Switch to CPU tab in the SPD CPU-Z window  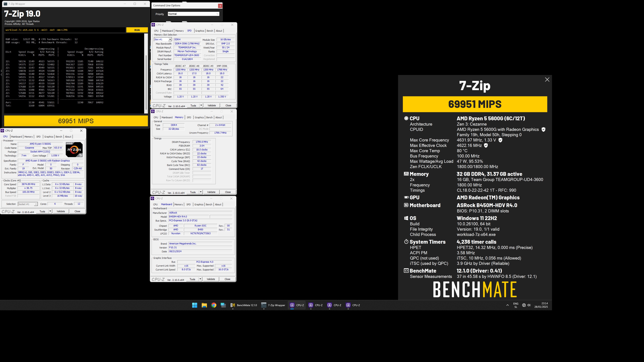click(156, 31)
